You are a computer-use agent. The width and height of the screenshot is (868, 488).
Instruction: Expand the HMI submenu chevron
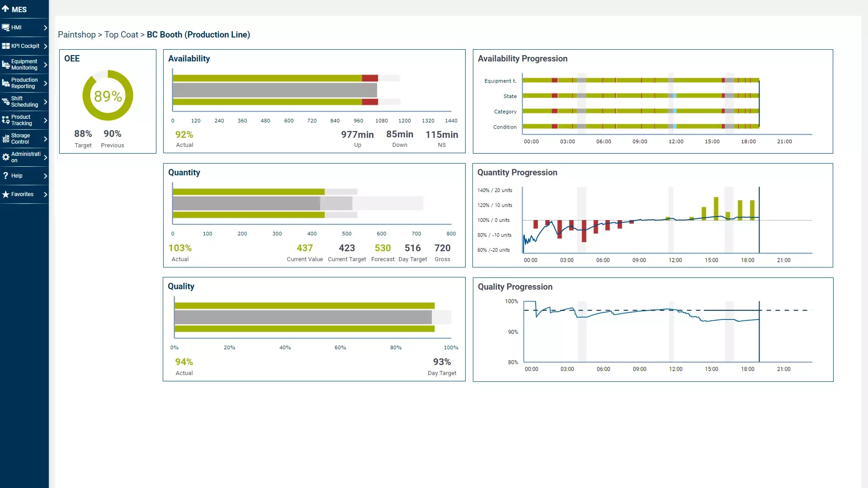45,27
